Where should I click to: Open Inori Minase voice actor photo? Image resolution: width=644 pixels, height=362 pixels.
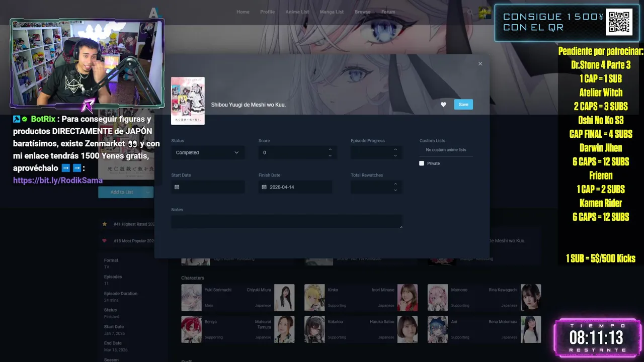coord(408,298)
